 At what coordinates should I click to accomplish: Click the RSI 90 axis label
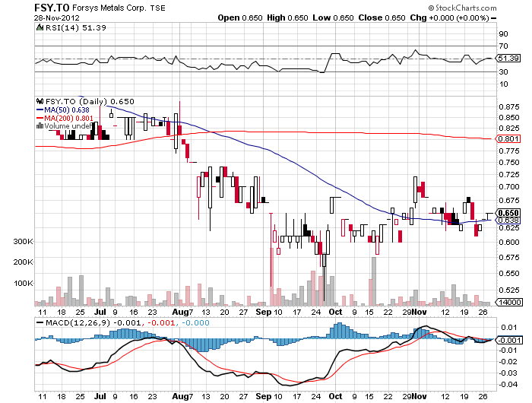tap(503, 33)
